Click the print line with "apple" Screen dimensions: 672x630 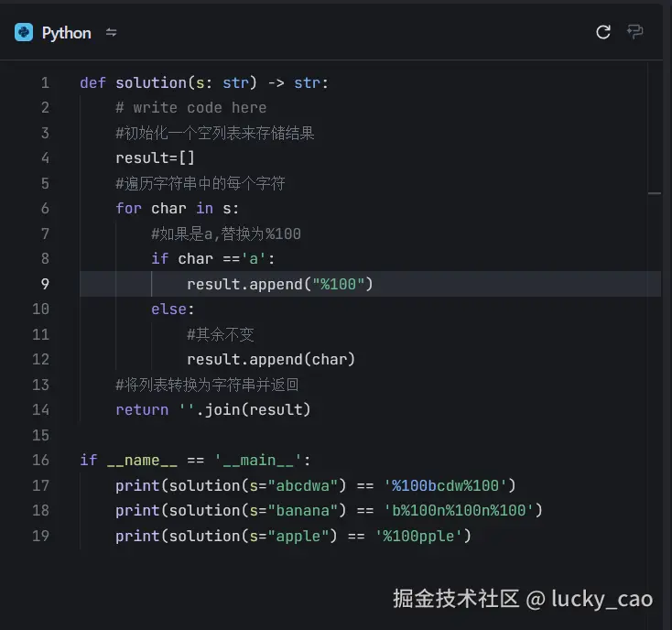[x=294, y=536]
